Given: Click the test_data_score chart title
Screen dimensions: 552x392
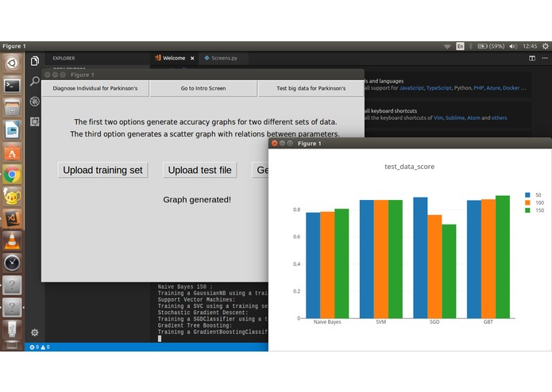Looking at the screenshot, I should 409,167.
